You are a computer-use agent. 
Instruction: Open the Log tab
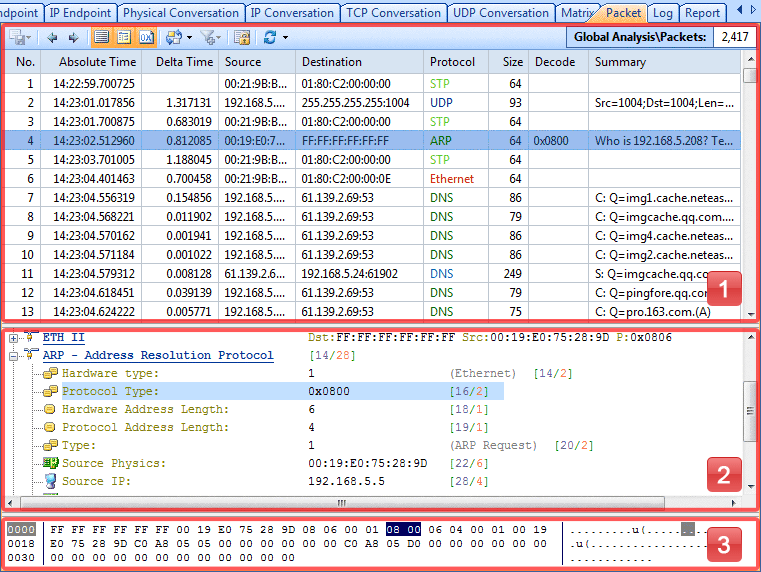point(662,13)
